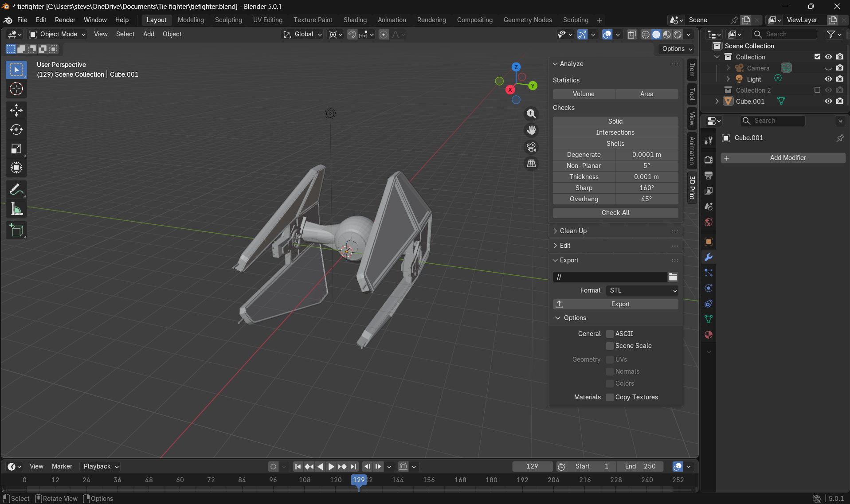Screen dimensions: 850x504
Task: Open the viewport Options dropdown
Action: pos(677,49)
